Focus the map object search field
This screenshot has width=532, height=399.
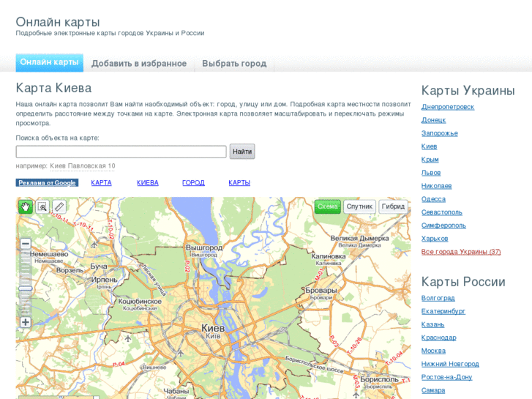tap(121, 152)
